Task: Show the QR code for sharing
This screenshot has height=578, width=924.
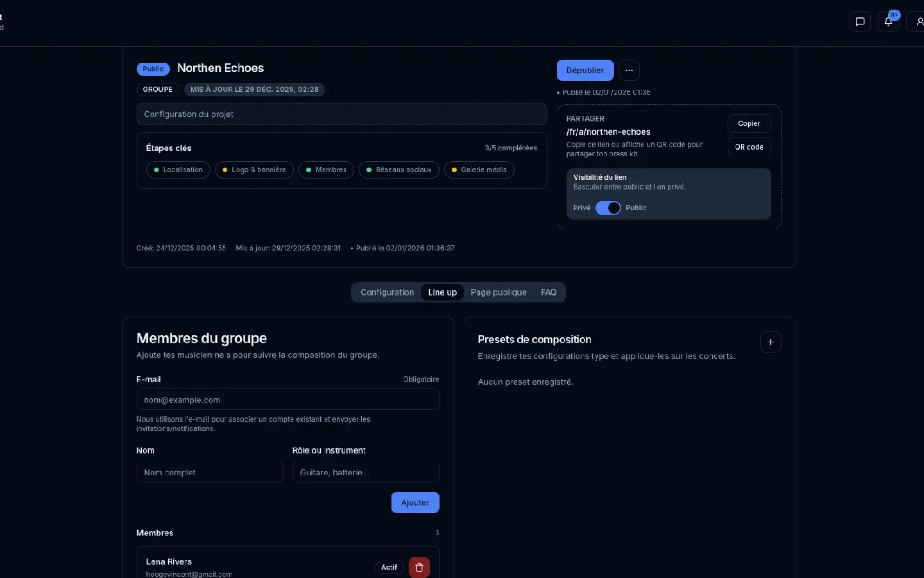Action: click(749, 147)
